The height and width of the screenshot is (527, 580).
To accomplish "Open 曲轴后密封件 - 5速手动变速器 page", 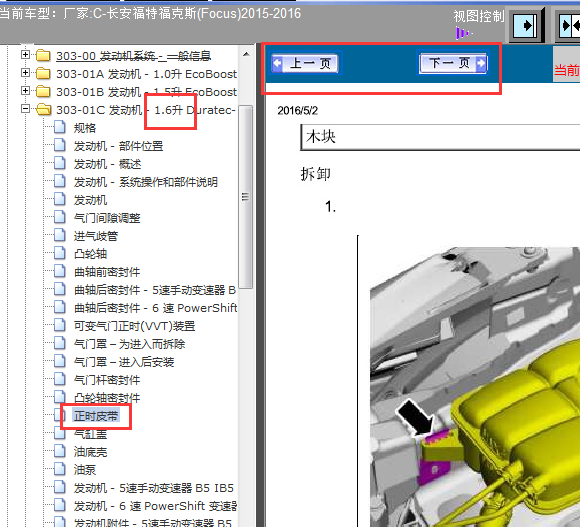I will (x=155, y=290).
